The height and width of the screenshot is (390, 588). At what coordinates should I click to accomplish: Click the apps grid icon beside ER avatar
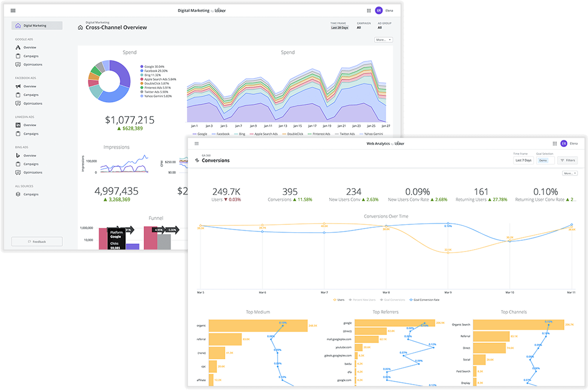point(368,10)
